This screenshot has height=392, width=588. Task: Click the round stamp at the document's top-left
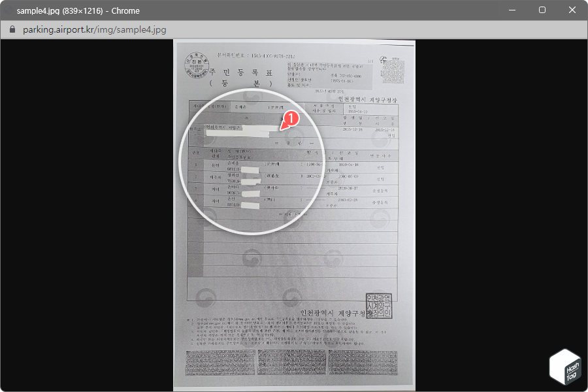(x=196, y=65)
